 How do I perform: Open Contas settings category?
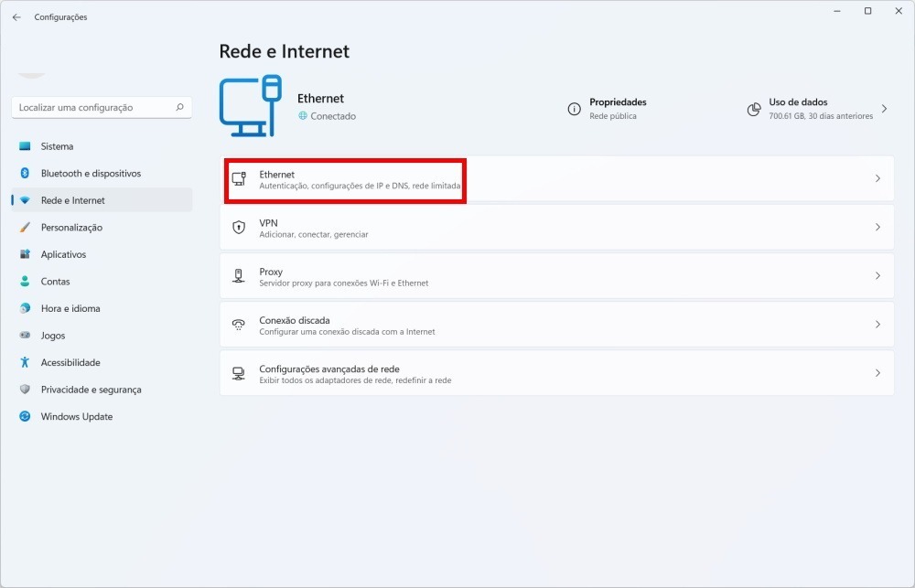click(102, 281)
